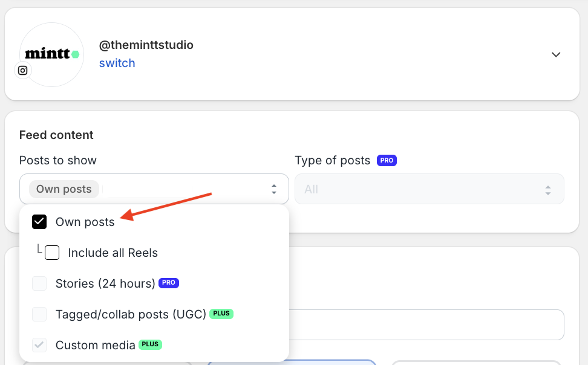Image resolution: width=588 pixels, height=365 pixels.
Task: Click the mintt profile logo
Action: (x=52, y=55)
